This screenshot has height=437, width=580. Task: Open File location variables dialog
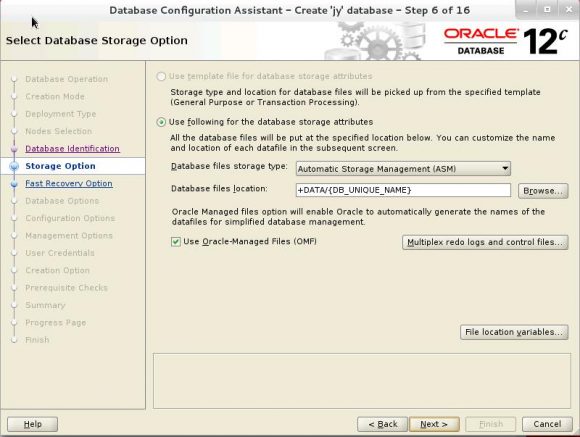[x=514, y=332]
